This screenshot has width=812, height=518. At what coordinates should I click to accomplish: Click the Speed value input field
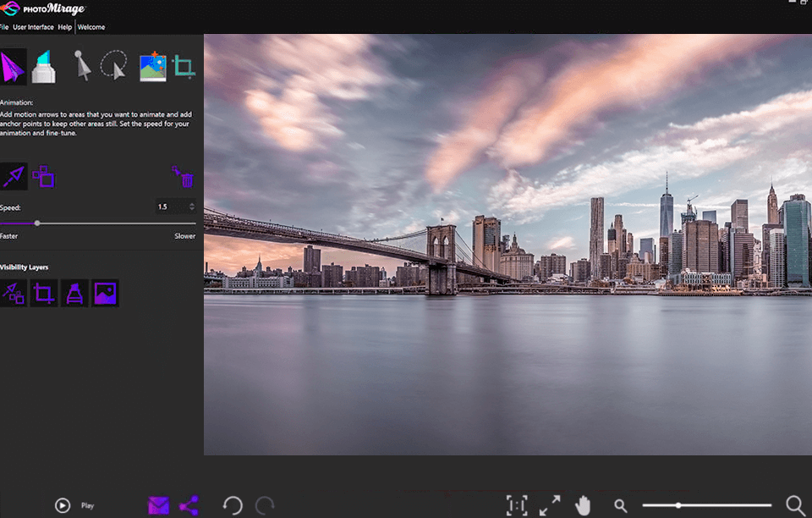click(170, 207)
